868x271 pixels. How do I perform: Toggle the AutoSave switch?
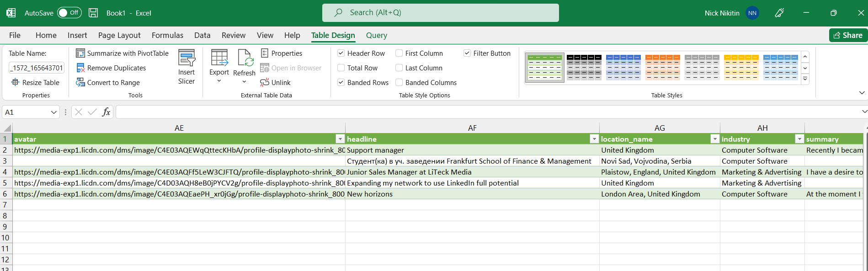click(69, 13)
